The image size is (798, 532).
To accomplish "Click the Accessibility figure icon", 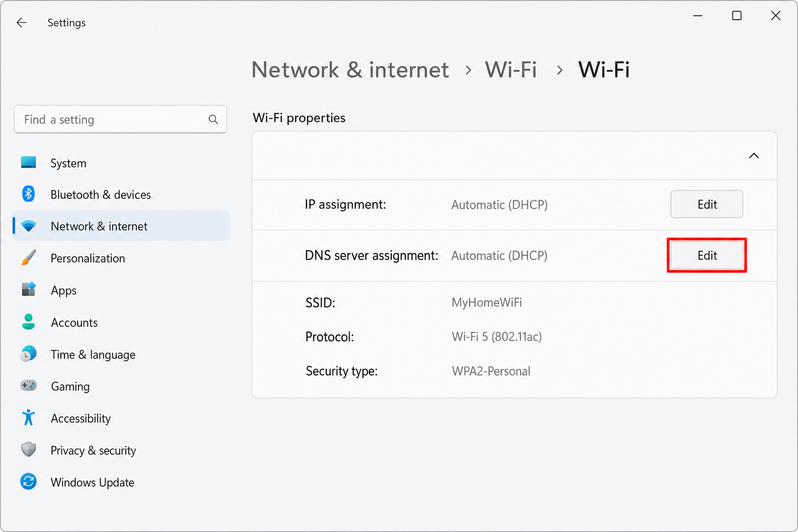I will click(29, 418).
